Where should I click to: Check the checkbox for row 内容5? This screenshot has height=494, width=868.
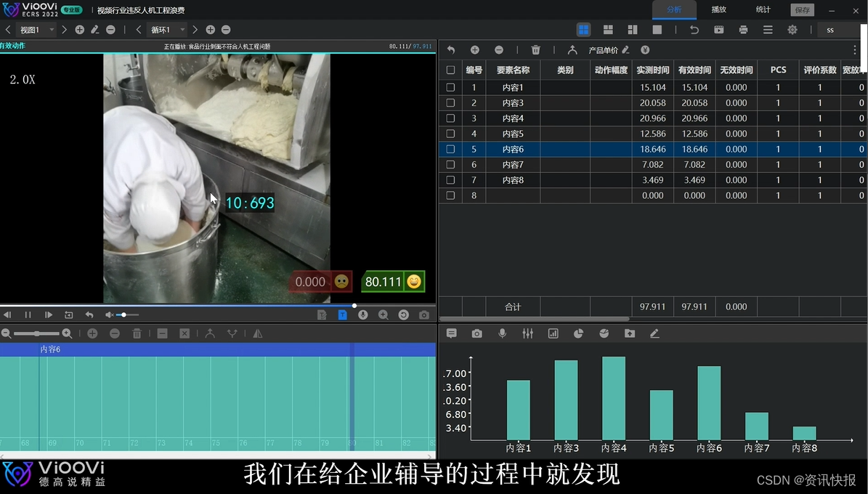[450, 134]
